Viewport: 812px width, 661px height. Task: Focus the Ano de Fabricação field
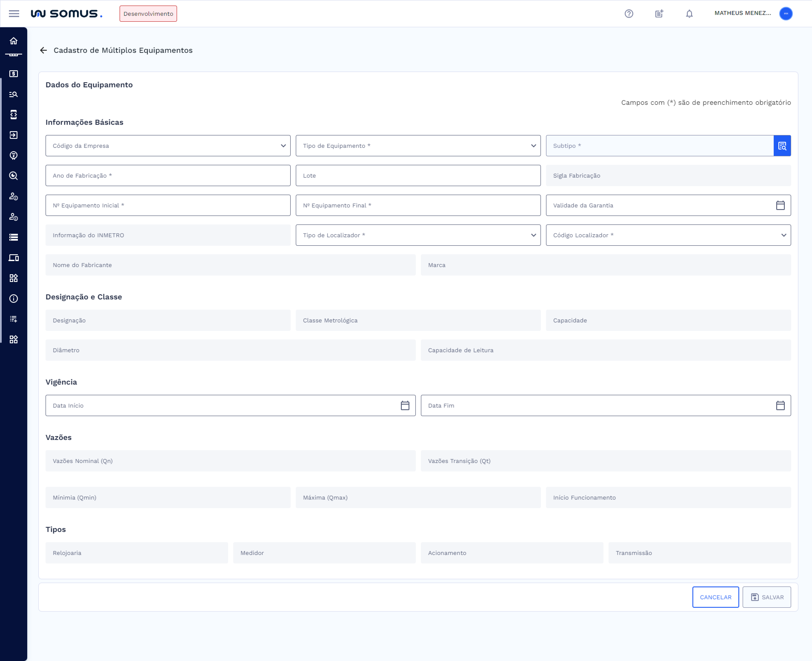pos(168,175)
